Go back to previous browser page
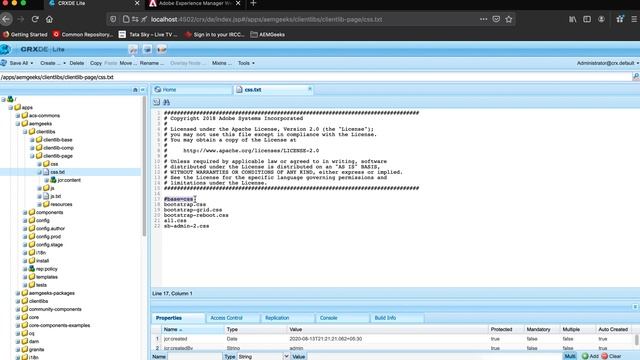Viewport: 640px width, 360px height. [x=6, y=19]
